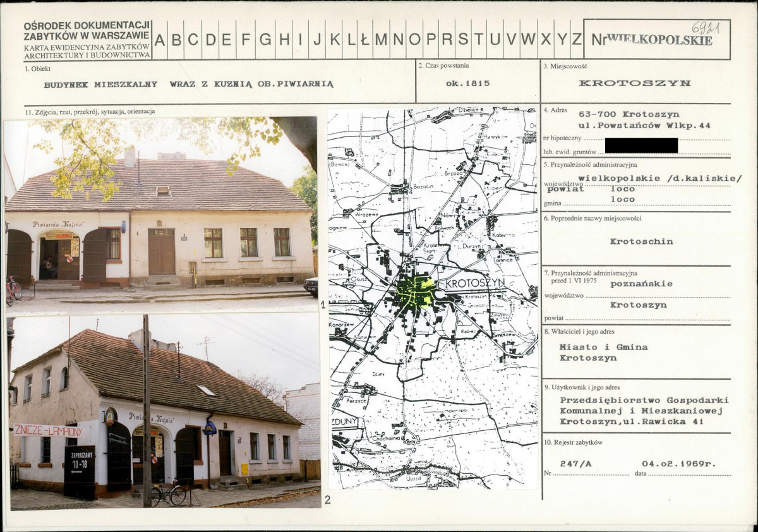Select the Obiekt field text about Kuźnia

point(188,83)
